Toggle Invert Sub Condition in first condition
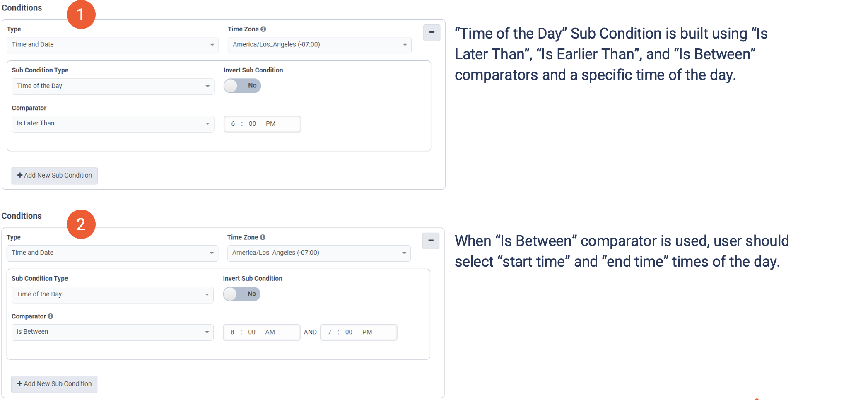Image resolution: width=868 pixels, height=400 pixels. [242, 86]
